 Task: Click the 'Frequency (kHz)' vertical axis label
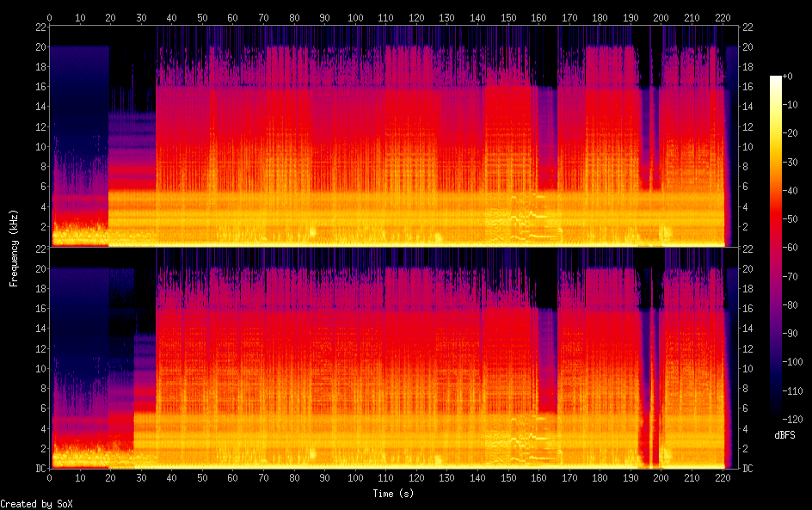(x=14, y=248)
